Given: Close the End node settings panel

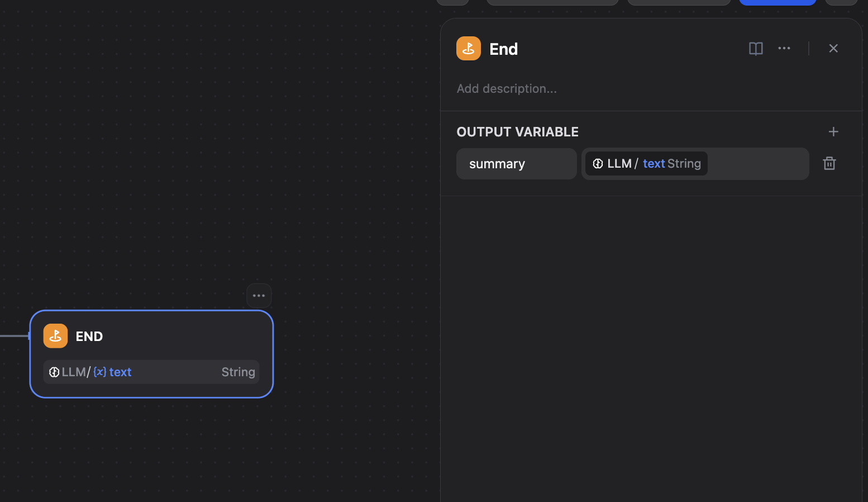Looking at the screenshot, I should click(833, 49).
